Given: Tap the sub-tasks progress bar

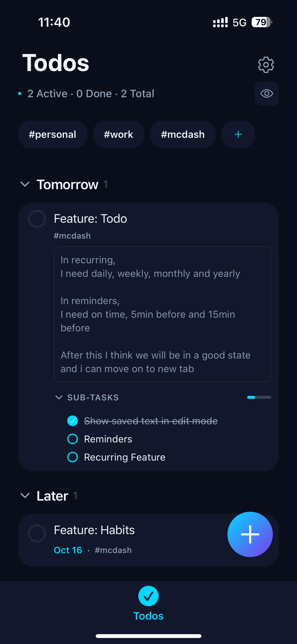Looking at the screenshot, I should (x=259, y=397).
